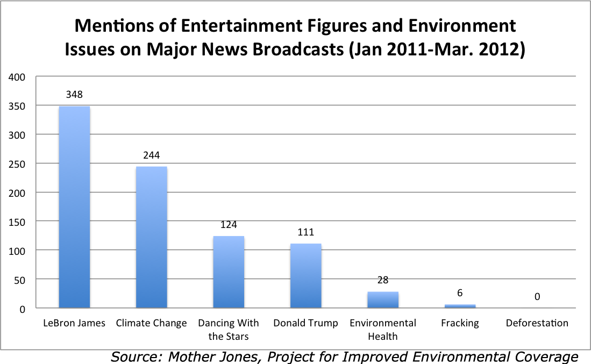Click the black redacted bar below the chart
The height and width of the screenshot is (364, 591).
pos(344,356)
